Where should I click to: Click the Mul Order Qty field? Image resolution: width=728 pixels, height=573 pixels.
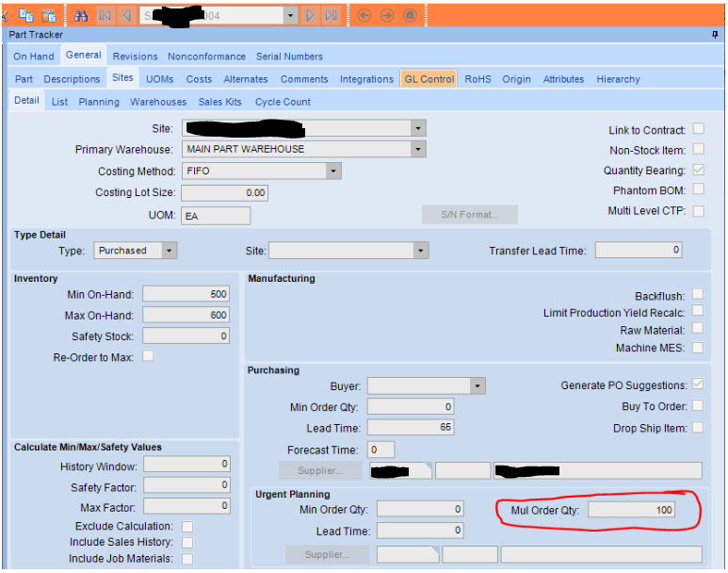coord(631,510)
